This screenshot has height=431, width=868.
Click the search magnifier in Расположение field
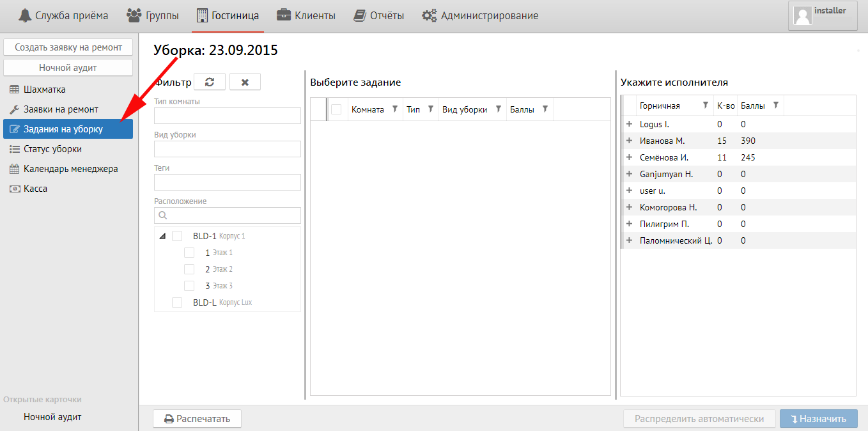[x=162, y=215]
